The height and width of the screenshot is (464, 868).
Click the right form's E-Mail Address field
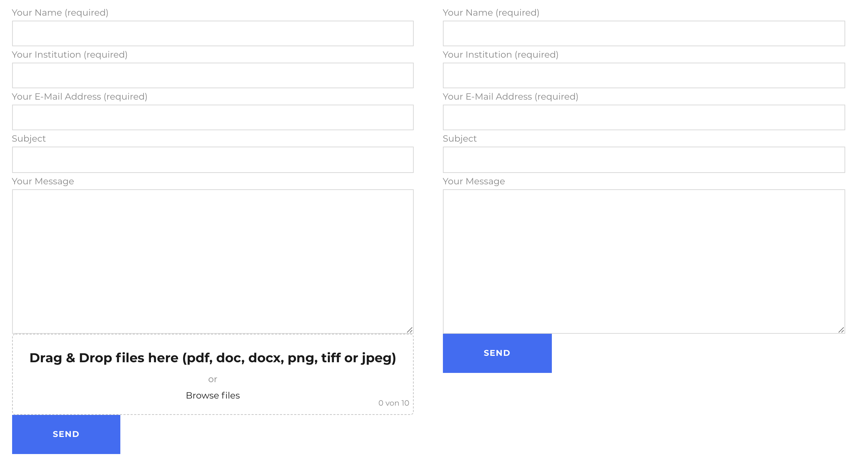pos(644,117)
